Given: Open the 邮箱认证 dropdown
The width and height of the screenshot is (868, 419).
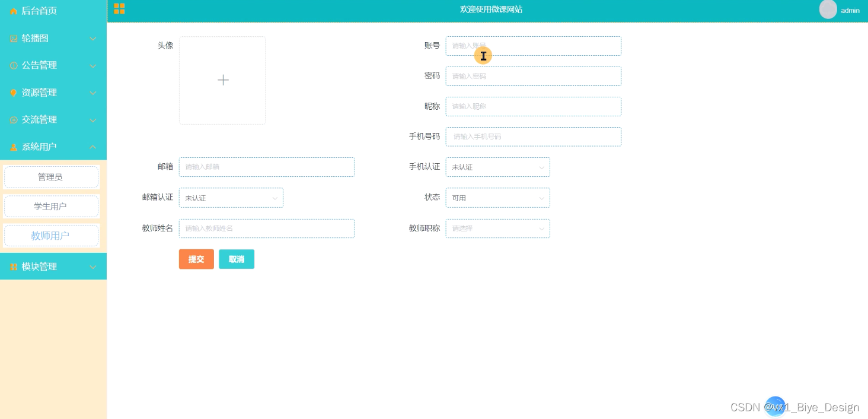Looking at the screenshot, I should (x=231, y=198).
